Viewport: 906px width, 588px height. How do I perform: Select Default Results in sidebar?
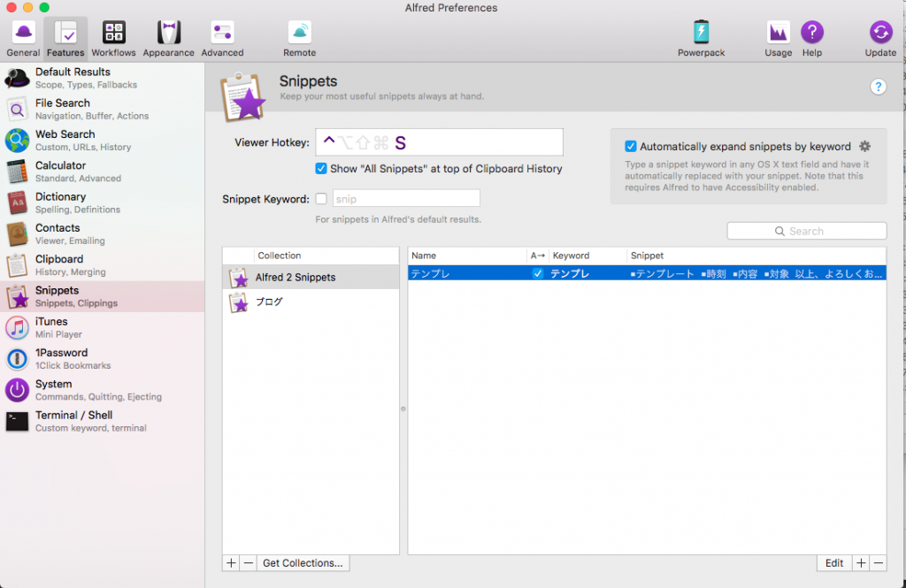[x=103, y=78]
